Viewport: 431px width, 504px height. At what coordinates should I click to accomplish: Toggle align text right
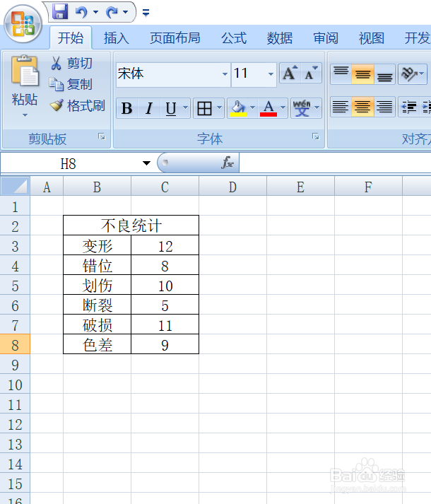384,107
